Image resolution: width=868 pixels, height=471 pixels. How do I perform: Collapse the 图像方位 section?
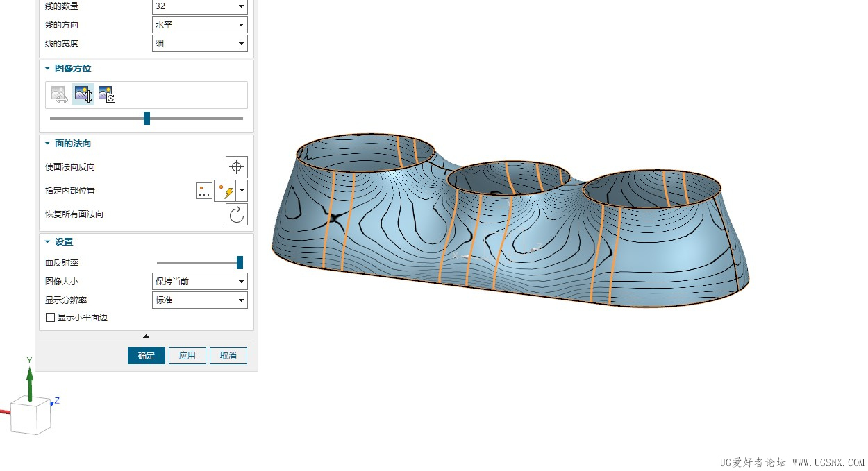click(x=47, y=69)
